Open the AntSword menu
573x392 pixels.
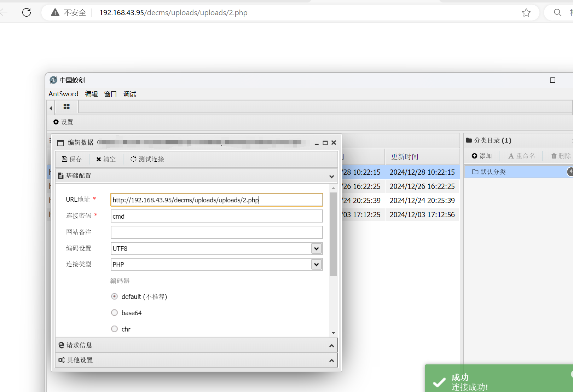click(x=63, y=94)
